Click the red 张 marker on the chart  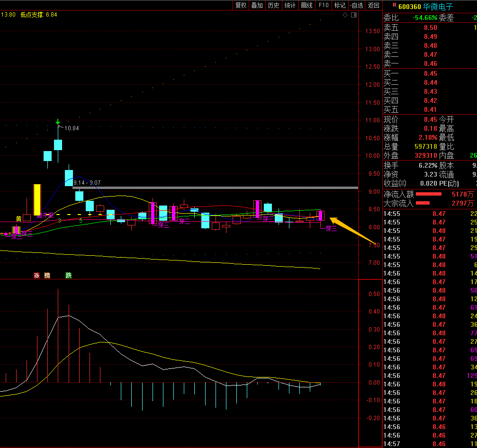tap(37, 275)
